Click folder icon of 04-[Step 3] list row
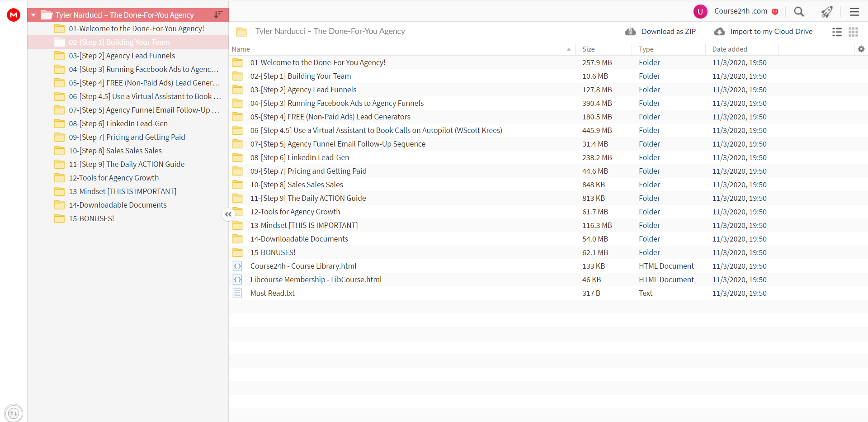The width and height of the screenshot is (868, 422). click(x=237, y=103)
